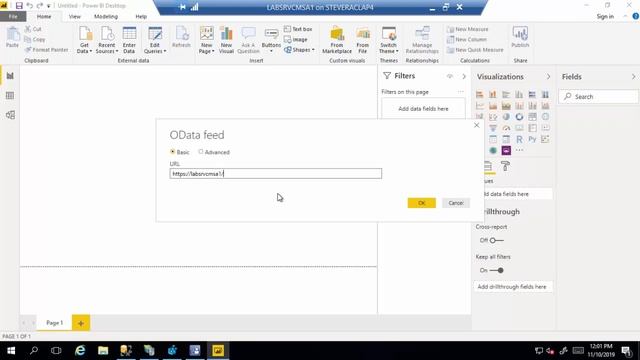Select the R script visual
640x360 pixels.
pyautogui.click(x=519, y=139)
